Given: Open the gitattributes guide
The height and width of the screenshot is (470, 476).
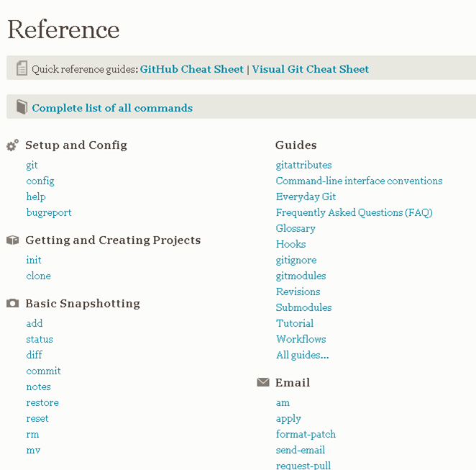Looking at the screenshot, I should point(303,165).
